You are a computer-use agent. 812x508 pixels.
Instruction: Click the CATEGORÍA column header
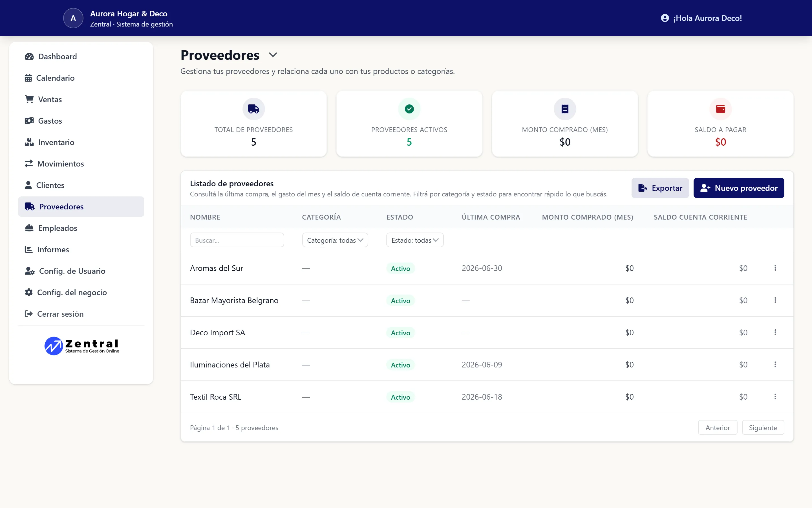coord(321,217)
